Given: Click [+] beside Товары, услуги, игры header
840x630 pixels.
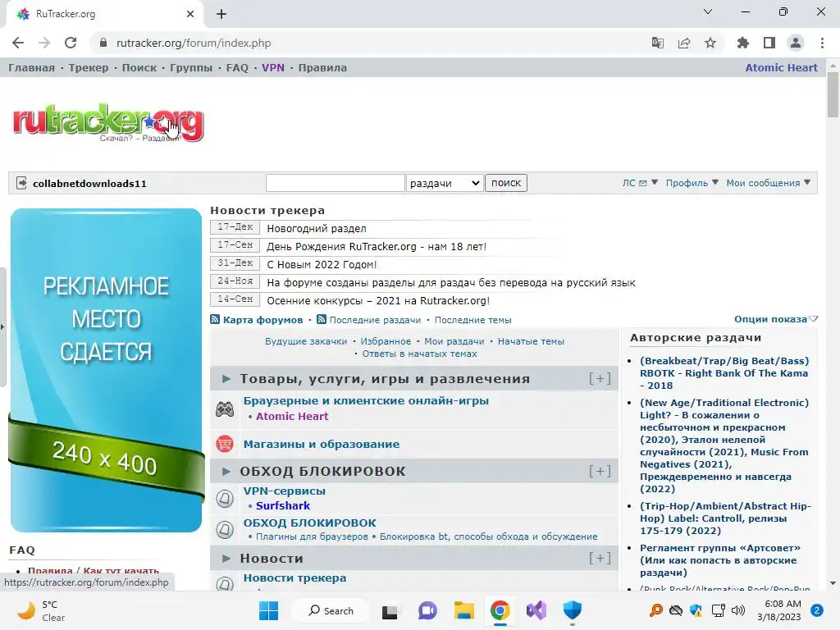Looking at the screenshot, I should 600,379.
